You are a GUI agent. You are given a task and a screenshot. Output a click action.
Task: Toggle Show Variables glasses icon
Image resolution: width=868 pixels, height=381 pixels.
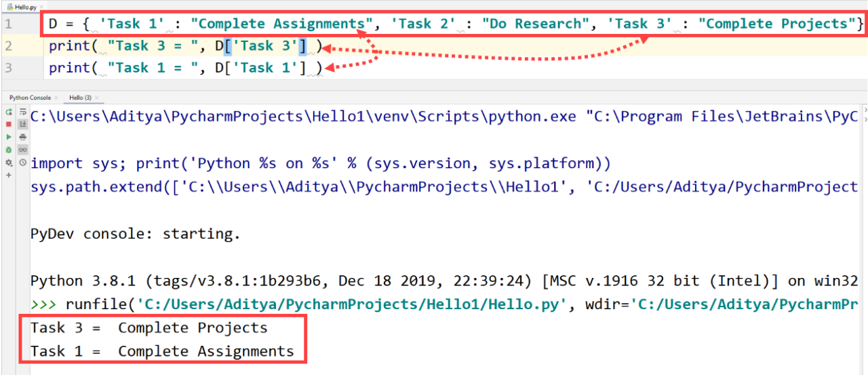coord(22,150)
